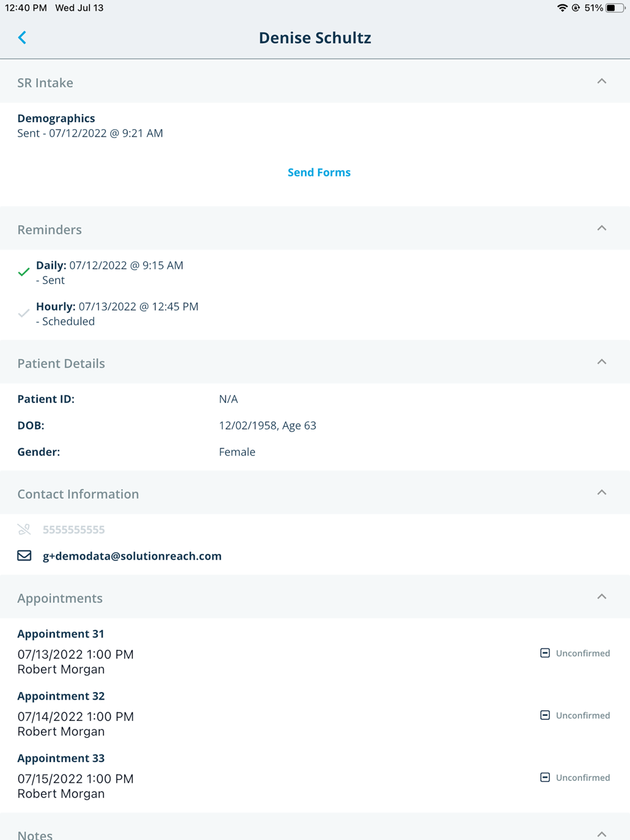
Task: Tap the email envelope icon
Action: click(24, 555)
